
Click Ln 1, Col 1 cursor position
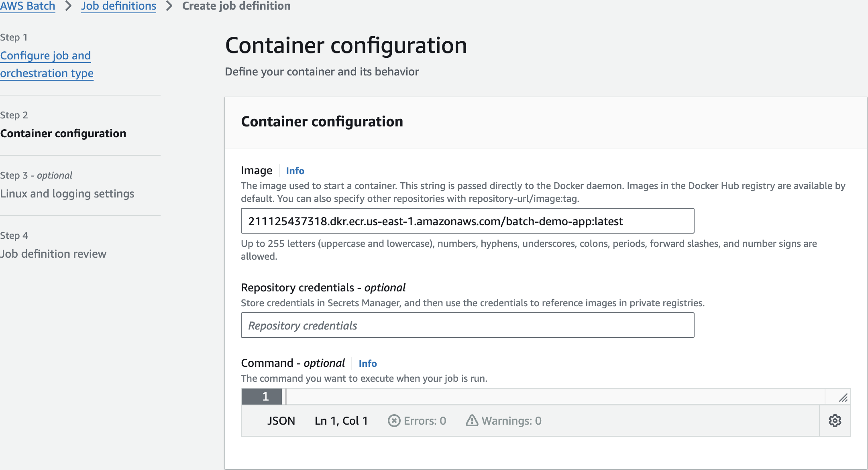[x=341, y=421]
